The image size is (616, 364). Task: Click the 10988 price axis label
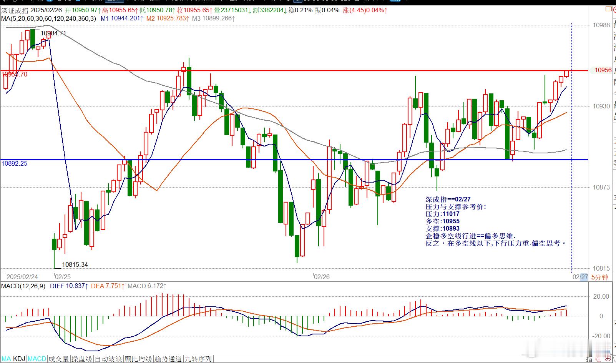coord(601,25)
